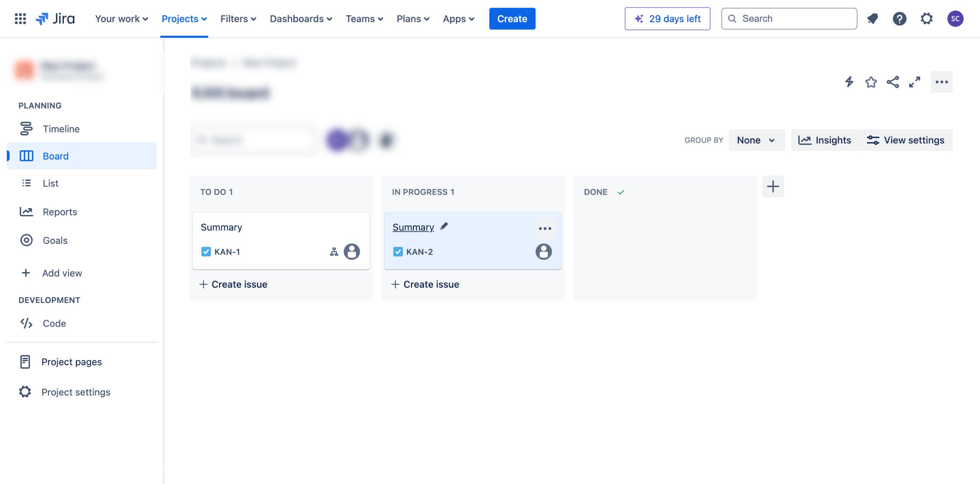Click the KAN-1 task type checkbox icon
The height and width of the screenshot is (484, 980).
[206, 252]
